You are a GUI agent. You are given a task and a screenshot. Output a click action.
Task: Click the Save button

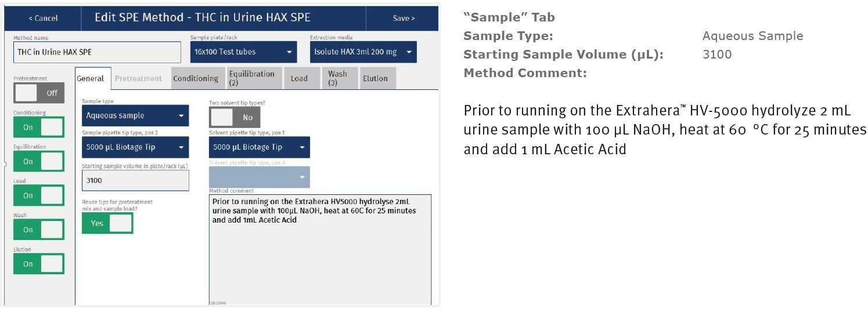403,18
